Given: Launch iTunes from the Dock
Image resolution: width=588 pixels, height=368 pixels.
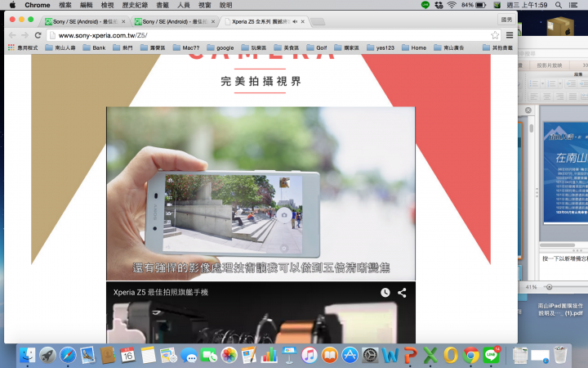Looking at the screenshot, I should [310, 355].
